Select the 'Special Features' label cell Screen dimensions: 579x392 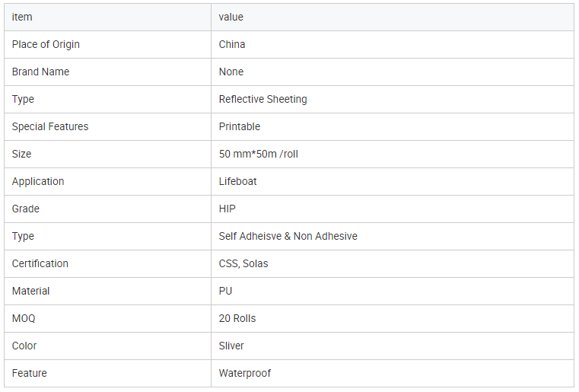(50, 126)
